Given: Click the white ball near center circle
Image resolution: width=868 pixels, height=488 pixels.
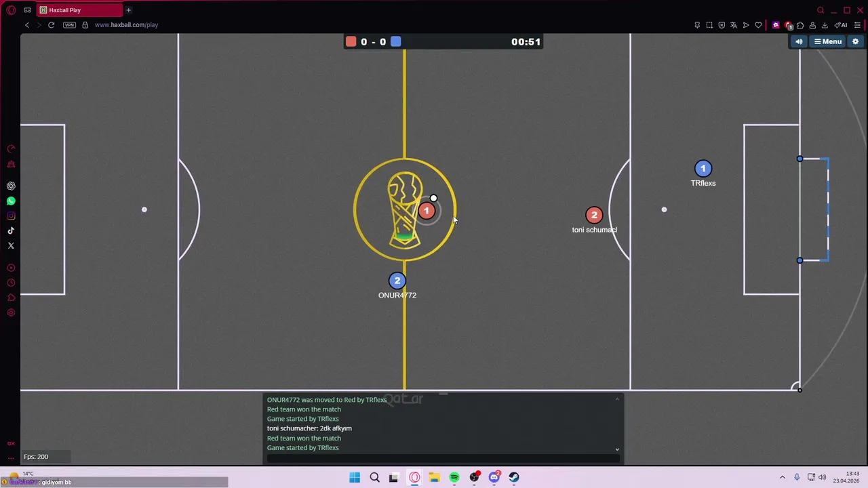Looking at the screenshot, I should [433, 199].
